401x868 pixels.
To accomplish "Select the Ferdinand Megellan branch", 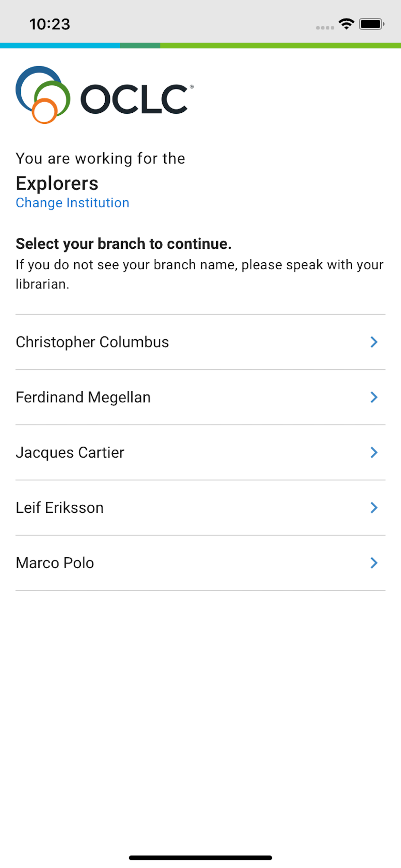I will 200,397.
